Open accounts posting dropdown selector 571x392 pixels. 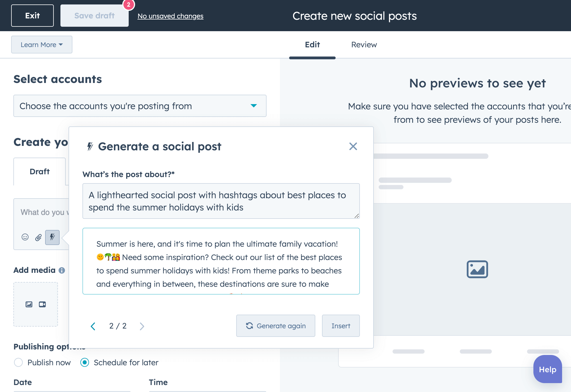pyautogui.click(x=140, y=105)
